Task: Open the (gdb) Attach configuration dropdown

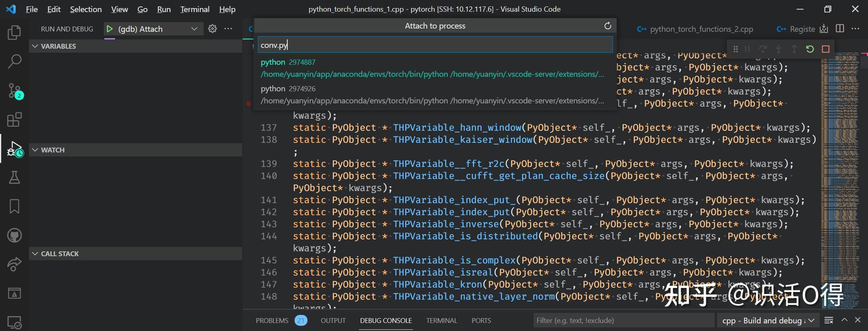Action: pos(194,29)
